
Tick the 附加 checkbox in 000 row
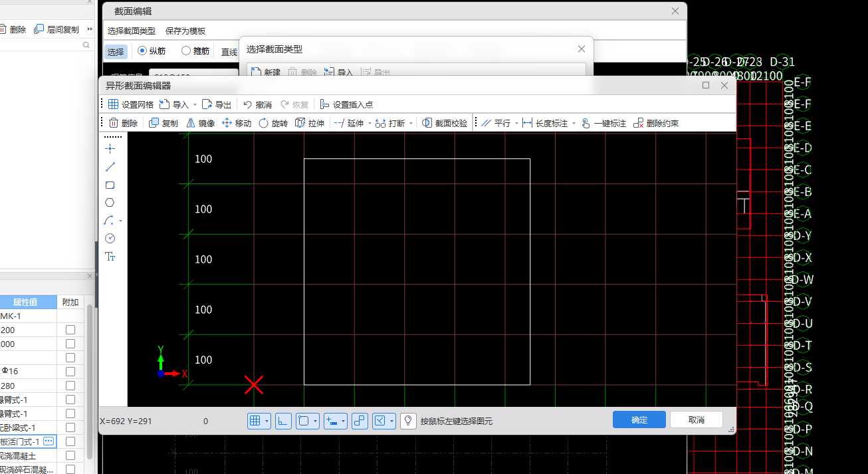coord(70,344)
